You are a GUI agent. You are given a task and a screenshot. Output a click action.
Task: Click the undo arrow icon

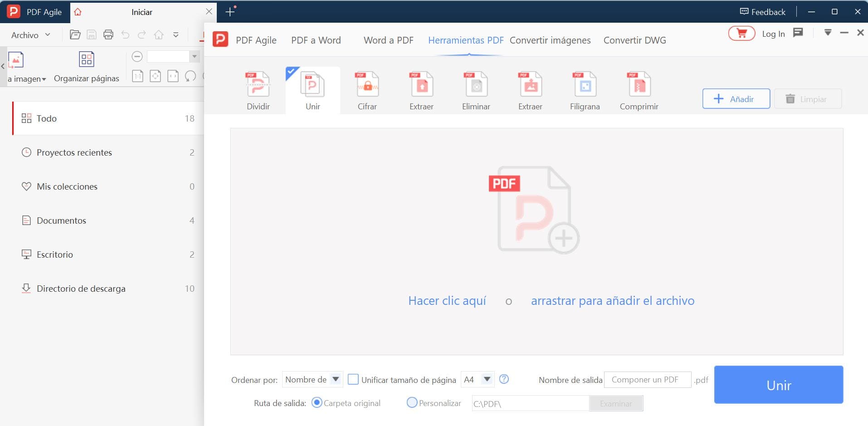[x=125, y=34]
